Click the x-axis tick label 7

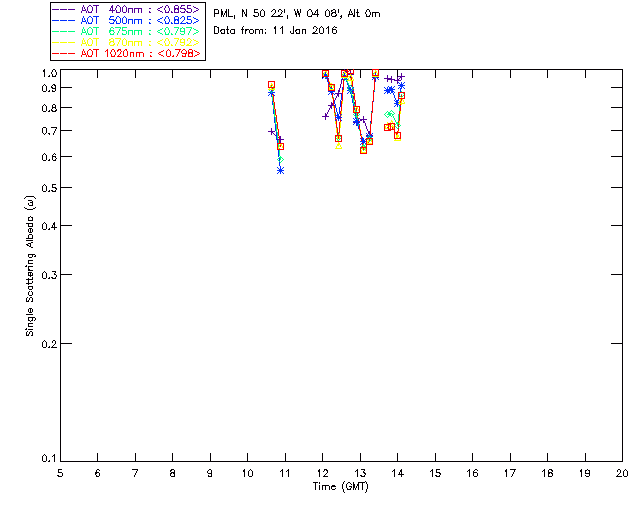point(135,473)
